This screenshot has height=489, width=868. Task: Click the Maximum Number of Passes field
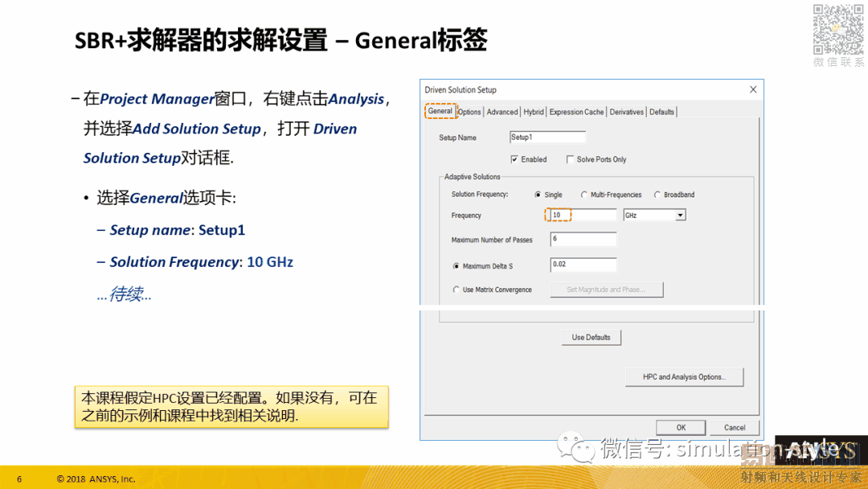coord(583,239)
